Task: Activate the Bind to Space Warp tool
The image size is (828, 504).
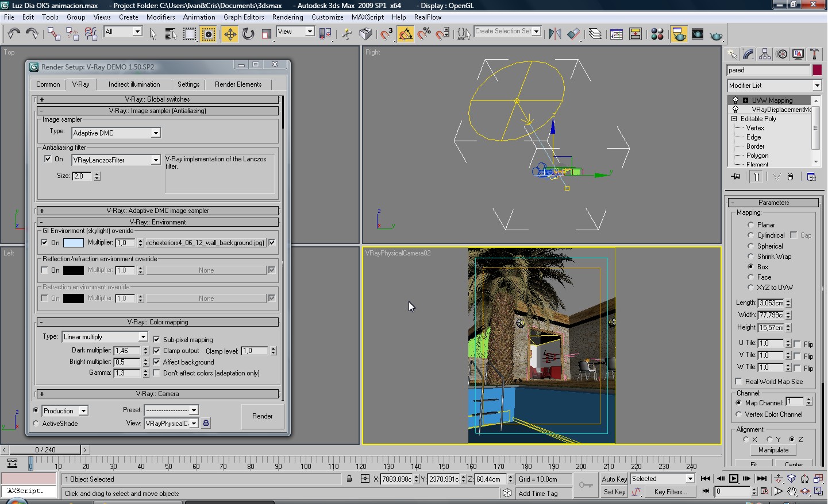Action: pos(91,34)
